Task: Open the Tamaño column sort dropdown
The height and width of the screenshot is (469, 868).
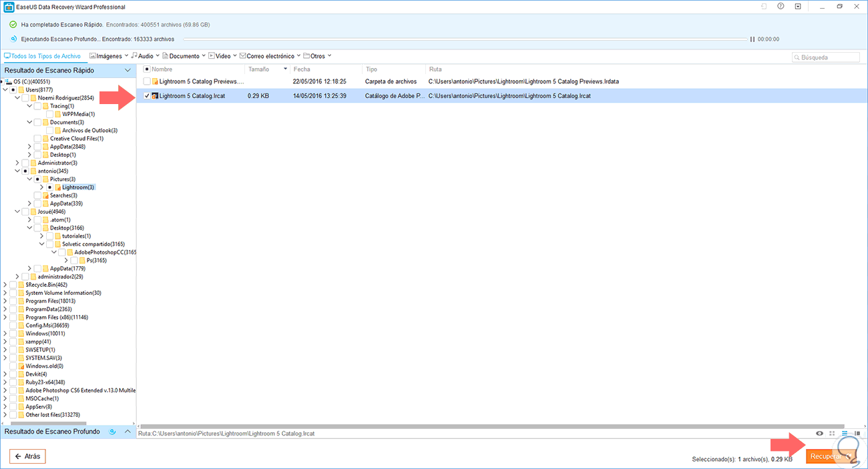Action: coord(286,69)
